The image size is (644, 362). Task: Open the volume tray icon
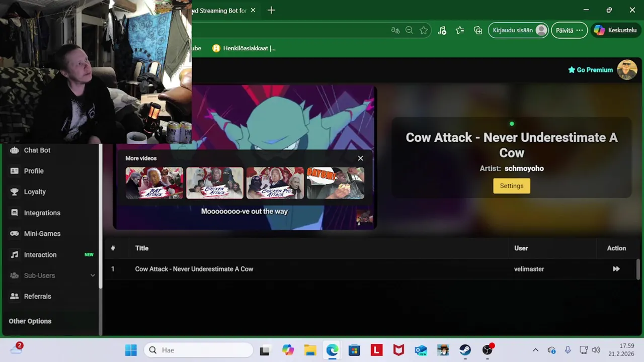(x=596, y=350)
